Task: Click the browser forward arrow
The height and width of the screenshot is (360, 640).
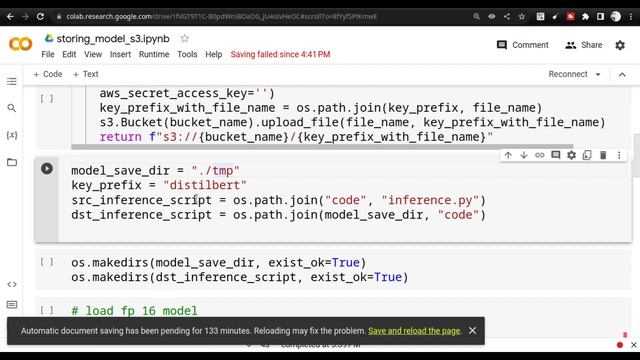Action: (x=25, y=16)
